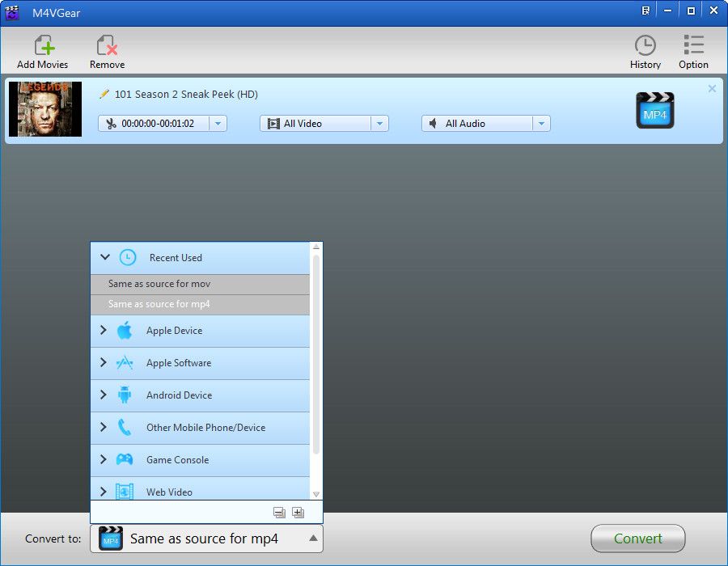Screen dimensions: 728x566
Task: Click the MP4 clapperboard icon in Convert to box
Action: 111,539
